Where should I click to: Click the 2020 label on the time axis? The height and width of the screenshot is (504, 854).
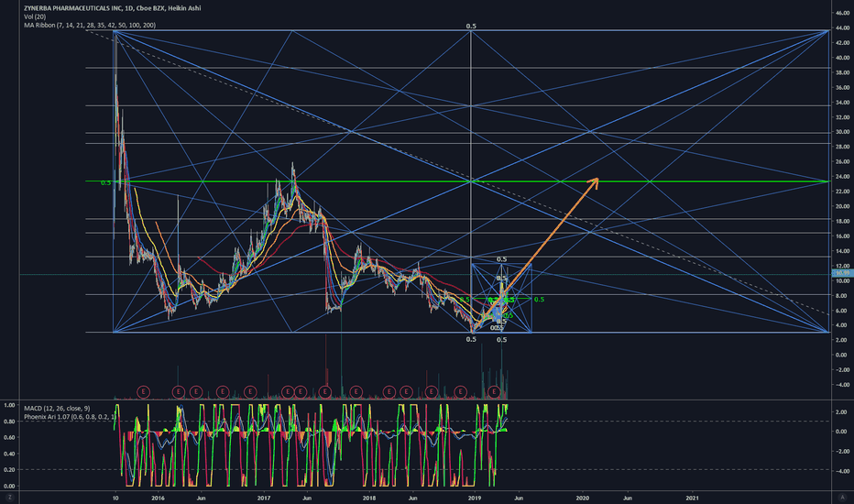point(582,498)
